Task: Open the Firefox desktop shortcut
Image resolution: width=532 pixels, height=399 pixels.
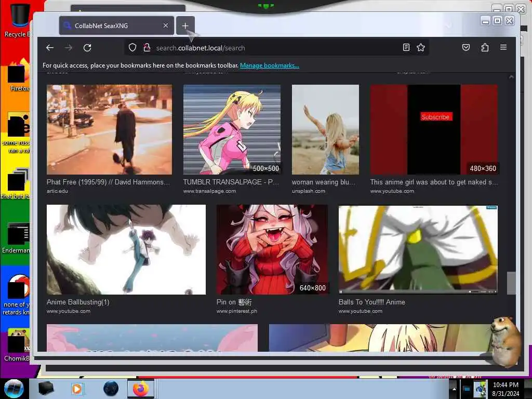Action: point(19,75)
